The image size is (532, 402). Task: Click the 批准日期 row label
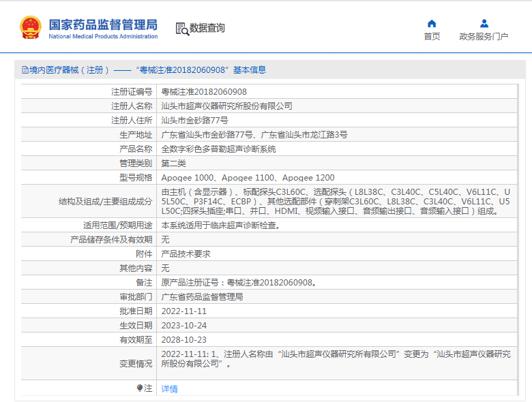(x=136, y=311)
